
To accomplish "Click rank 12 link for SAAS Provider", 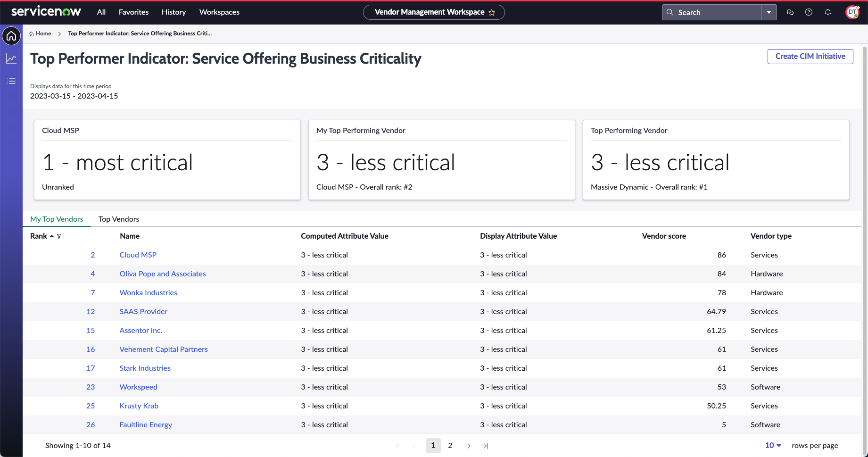I will pyautogui.click(x=91, y=312).
